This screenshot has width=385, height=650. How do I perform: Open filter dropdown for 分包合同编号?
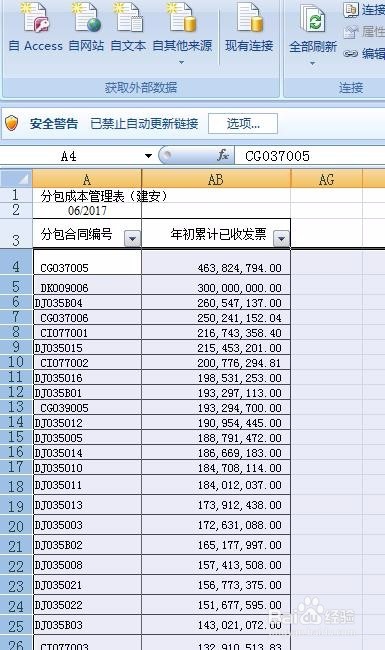[x=133, y=239]
